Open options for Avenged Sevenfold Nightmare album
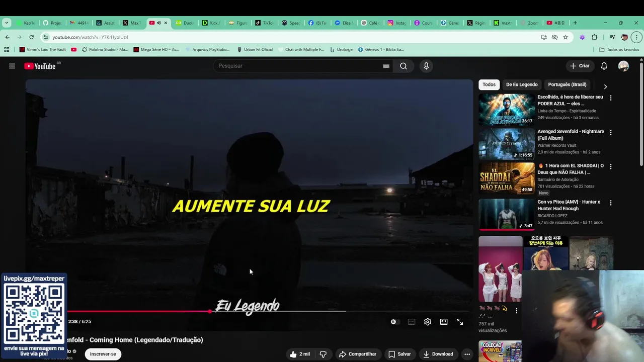Screen dimensions: 644x362 coord(611,132)
